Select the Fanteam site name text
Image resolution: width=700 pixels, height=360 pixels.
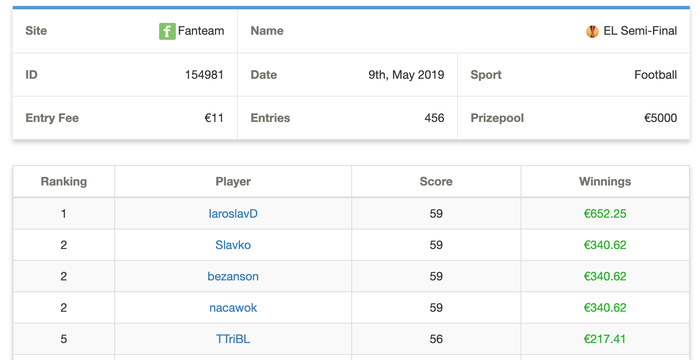(201, 31)
